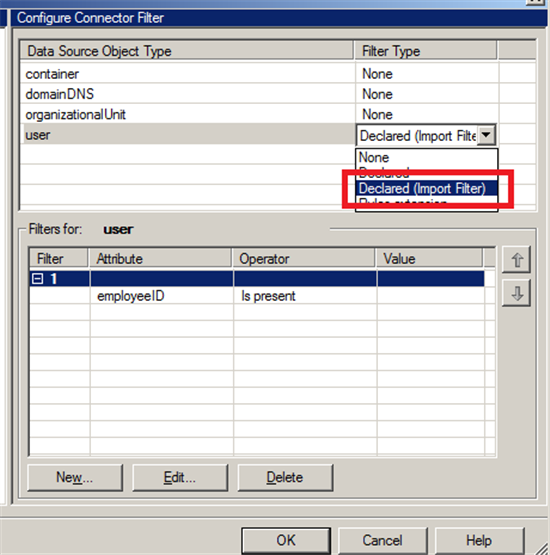Confirm with the OK button
Viewport: 550px width, 555px height.
point(286,540)
